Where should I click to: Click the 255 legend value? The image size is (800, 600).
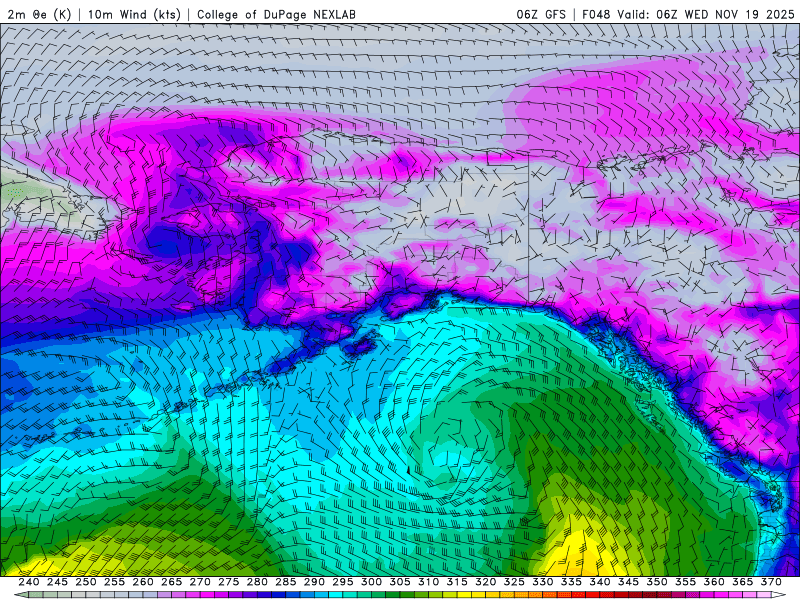pos(114,582)
